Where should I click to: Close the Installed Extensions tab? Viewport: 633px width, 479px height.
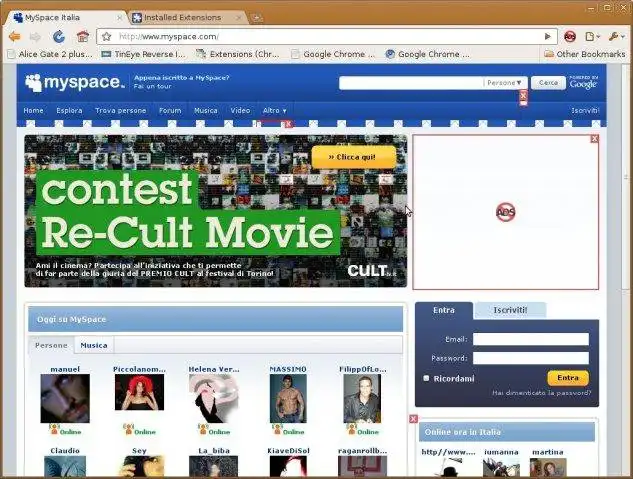(x=239, y=17)
